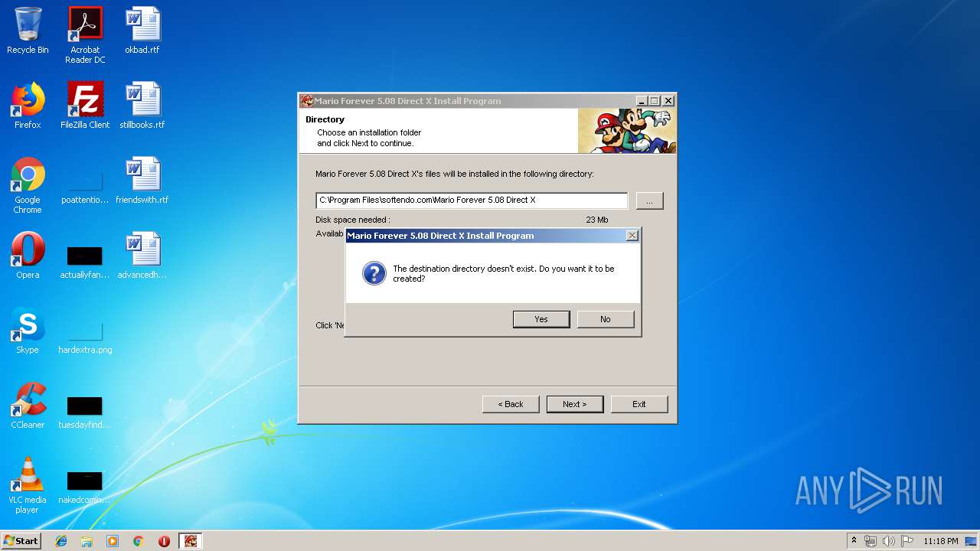Open FileZilla Client shortcut
This screenshot has width=980, height=551.
coord(85,106)
